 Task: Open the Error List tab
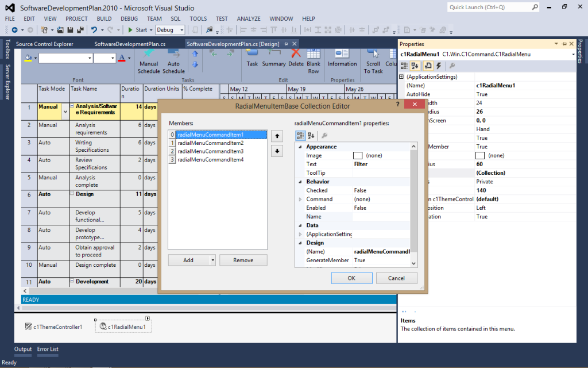(x=48, y=349)
